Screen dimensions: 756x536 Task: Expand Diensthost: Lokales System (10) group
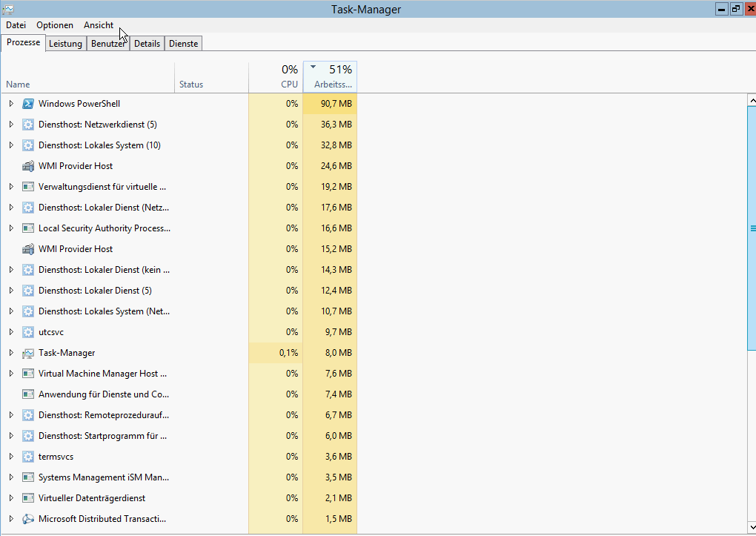(11, 145)
